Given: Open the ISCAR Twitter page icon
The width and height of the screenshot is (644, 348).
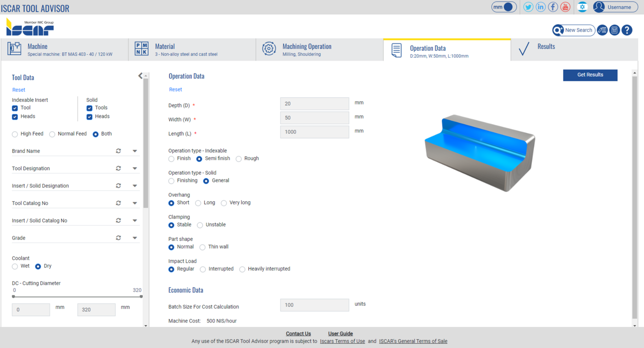Looking at the screenshot, I should [x=528, y=7].
